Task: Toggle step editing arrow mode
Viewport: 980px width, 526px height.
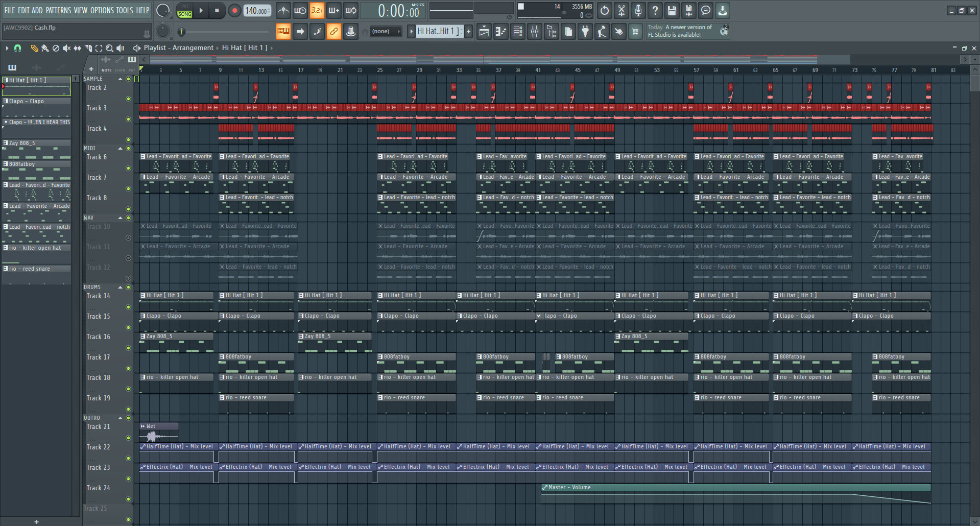Action: 300,32
